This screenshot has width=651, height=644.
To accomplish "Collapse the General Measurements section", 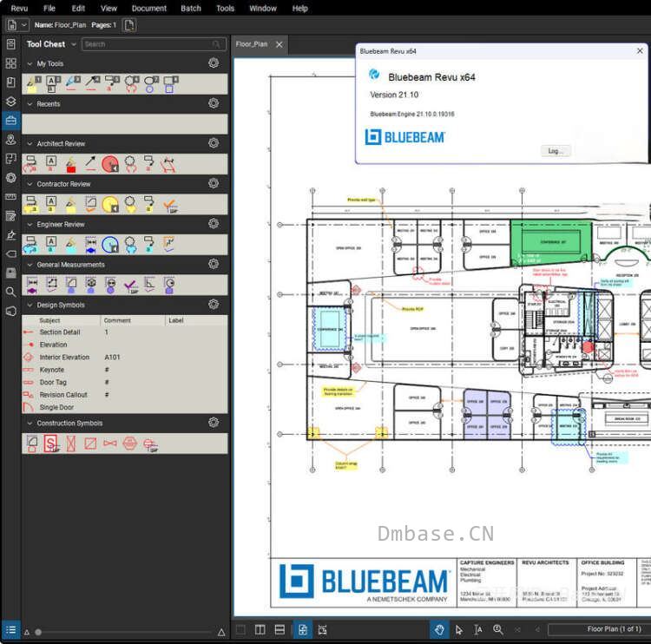I will 30,265.
